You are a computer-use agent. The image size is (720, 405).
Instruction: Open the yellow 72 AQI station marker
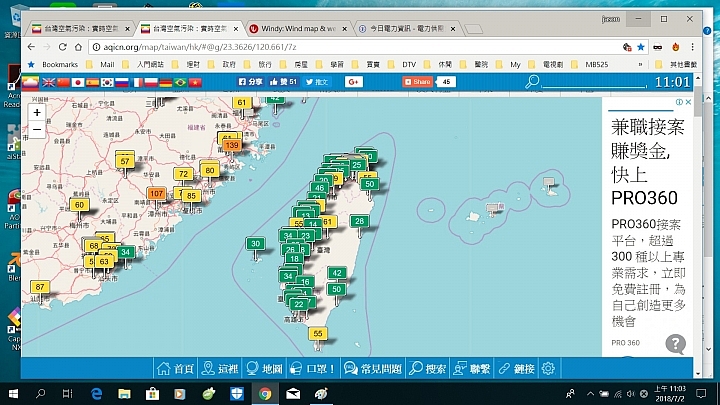click(183, 174)
